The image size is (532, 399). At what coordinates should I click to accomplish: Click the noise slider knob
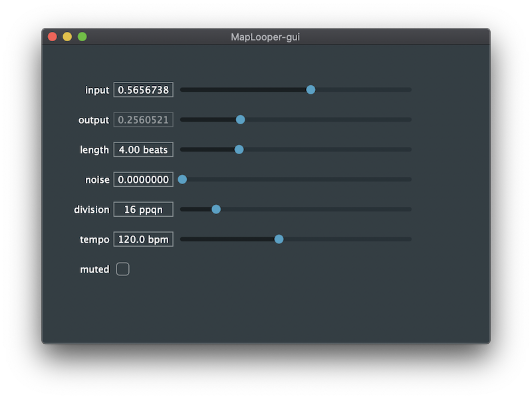182,179
